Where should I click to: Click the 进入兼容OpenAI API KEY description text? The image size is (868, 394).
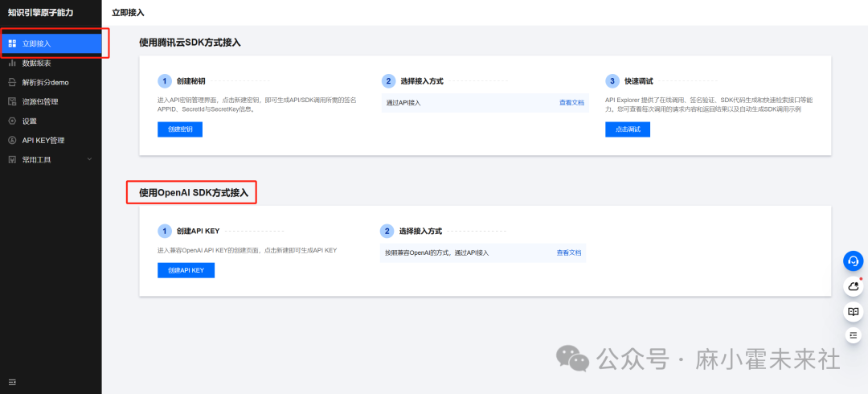[247, 251]
